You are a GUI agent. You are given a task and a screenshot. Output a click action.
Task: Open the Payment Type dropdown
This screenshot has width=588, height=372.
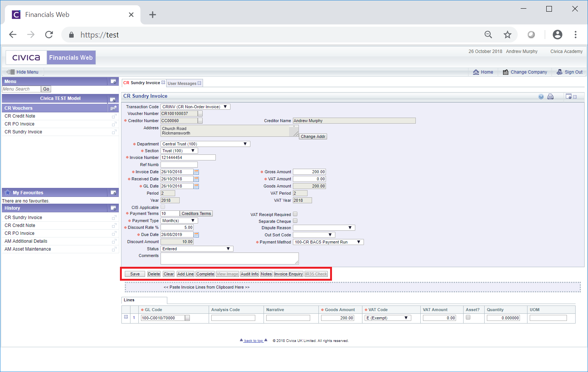pos(179,221)
